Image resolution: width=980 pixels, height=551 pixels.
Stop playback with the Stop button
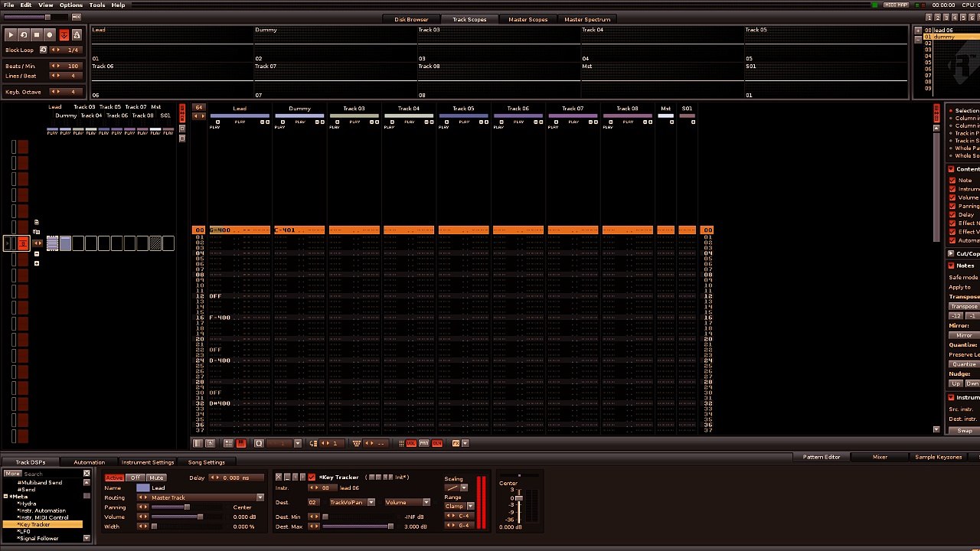[36, 35]
